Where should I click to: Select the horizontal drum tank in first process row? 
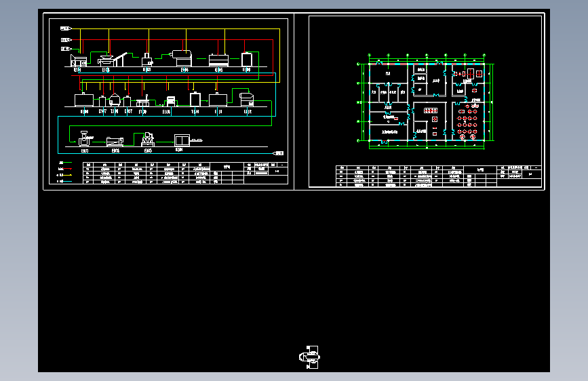click(x=181, y=58)
